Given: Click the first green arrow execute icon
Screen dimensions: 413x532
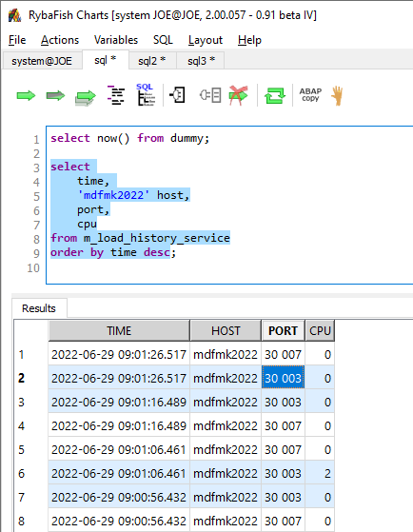Looking at the screenshot, I should tap(26, 96).
